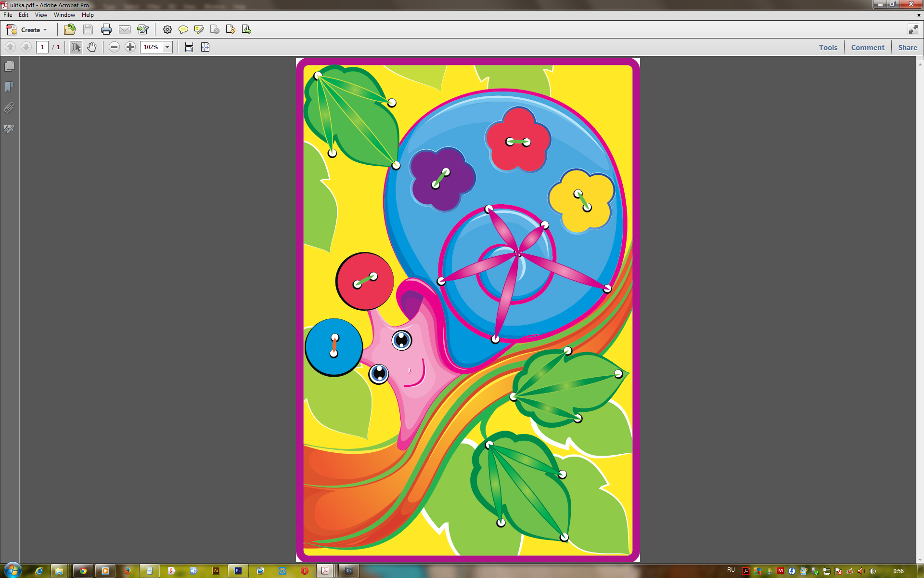Open the Tools pane

828,47
